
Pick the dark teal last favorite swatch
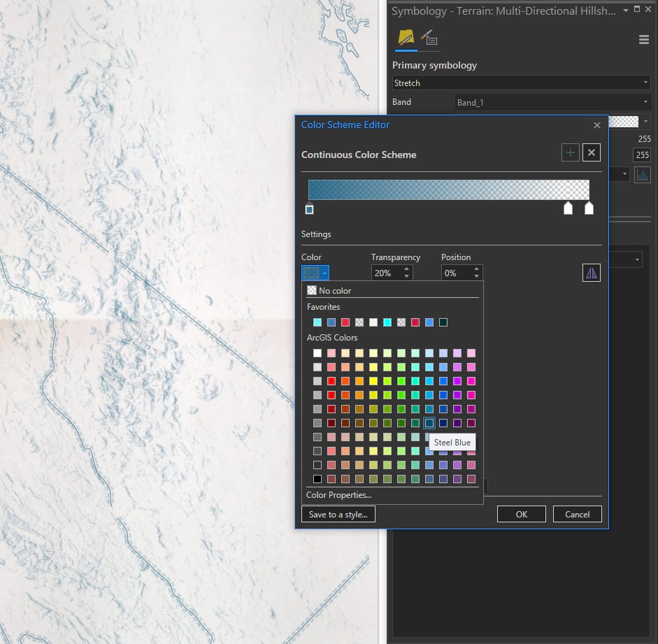[x=443, y=322]
